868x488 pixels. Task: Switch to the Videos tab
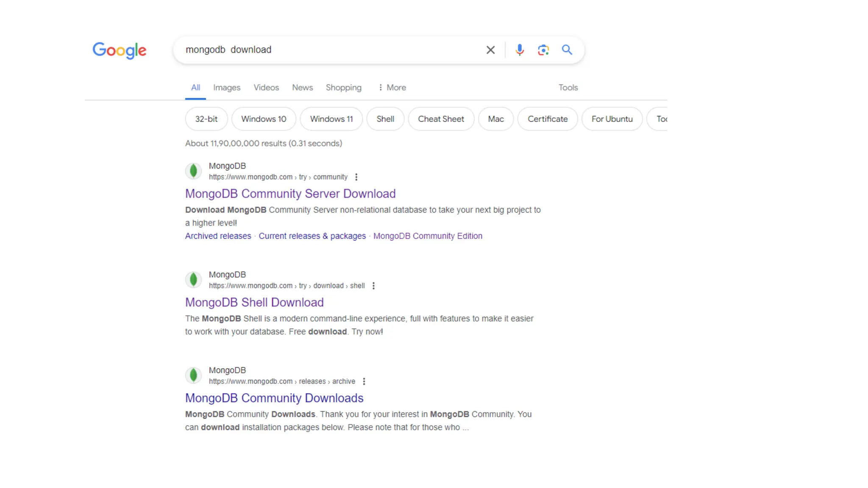click(x=266, y=88)
